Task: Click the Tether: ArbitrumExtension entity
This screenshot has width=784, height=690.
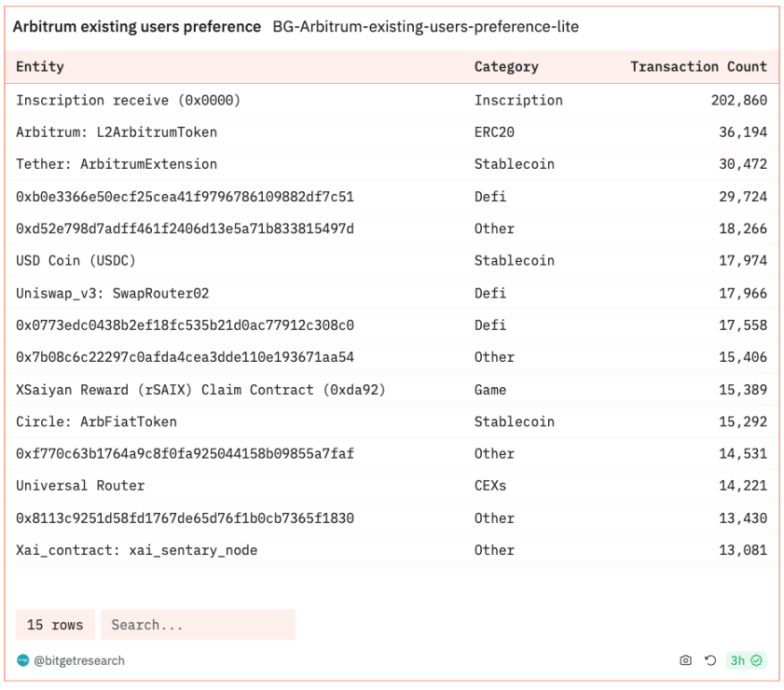Action: (x=117, y=164)
